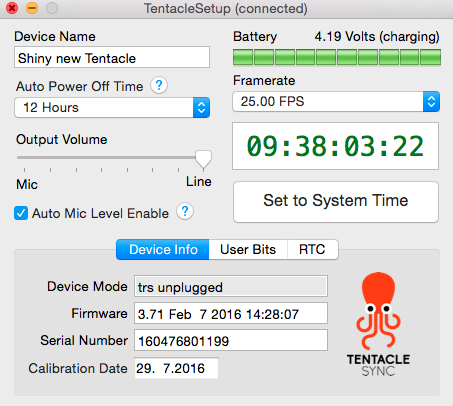Toggle the Auto Mic Level Enable checkbox
The image size is (453, 406).
(x=21, y=213)
